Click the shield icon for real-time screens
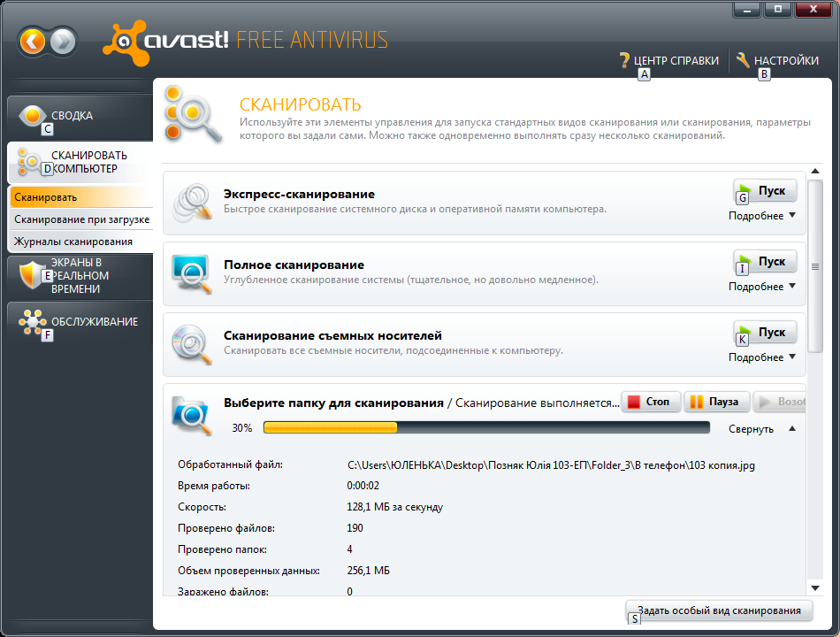The image size is (840, 637). point(31,275)
